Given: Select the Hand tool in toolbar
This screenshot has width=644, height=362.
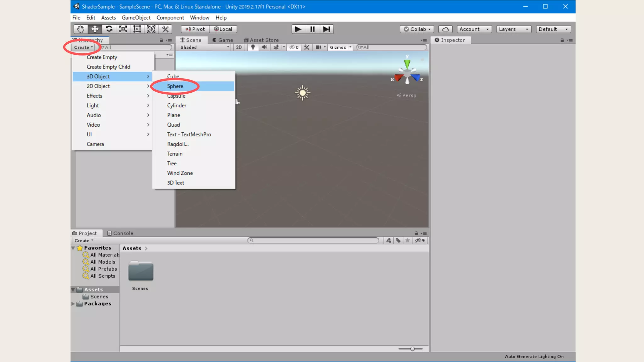Looking at the screenshot, I should (80, 29).
